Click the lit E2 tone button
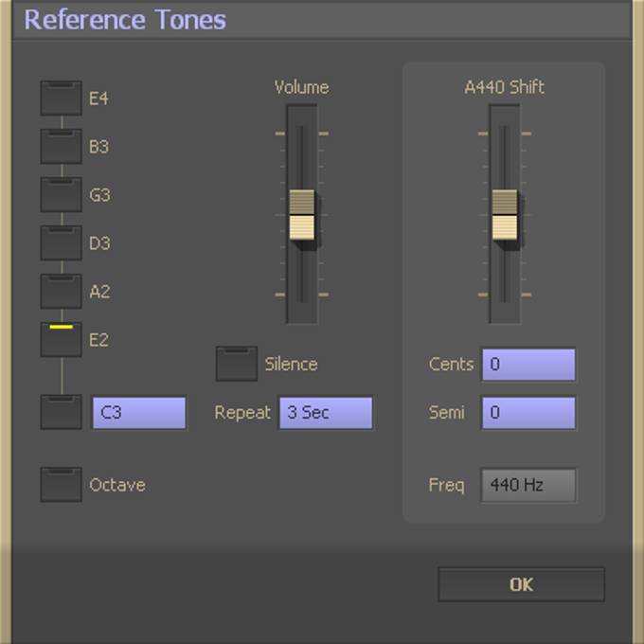The height and width of the screenshot is (644, 644). click(x=61, y=340)
